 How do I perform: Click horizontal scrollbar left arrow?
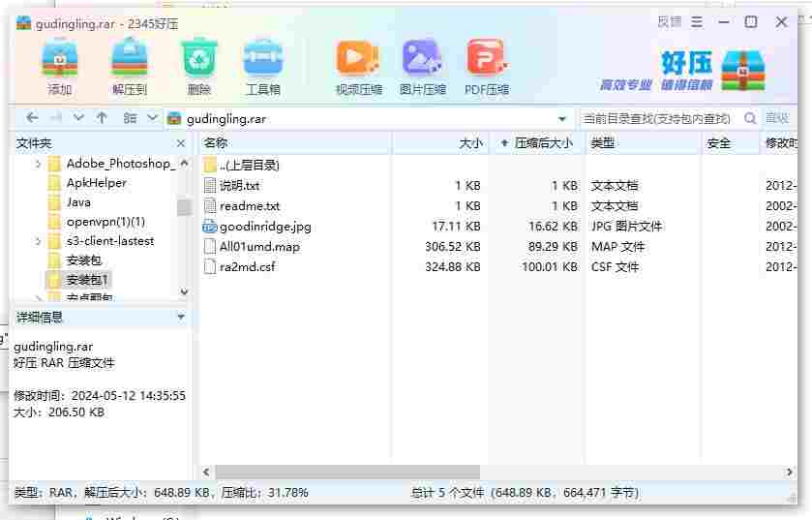click(206, 472)
